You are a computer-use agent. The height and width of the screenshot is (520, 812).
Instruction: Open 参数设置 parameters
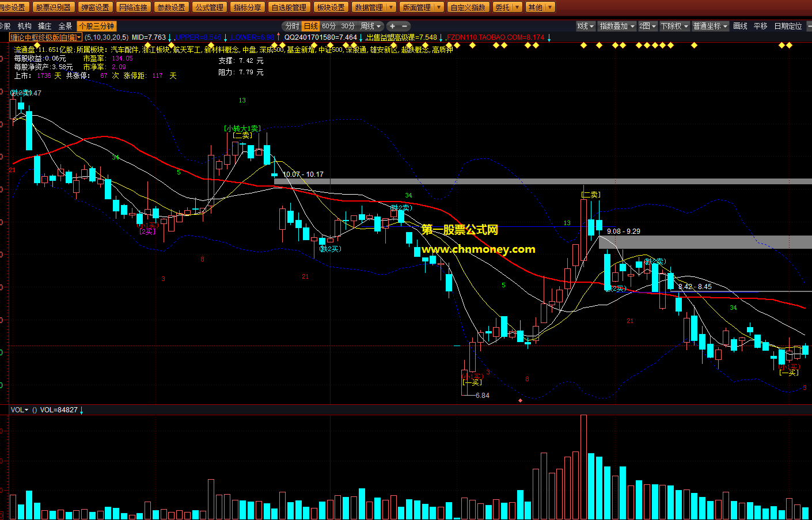pos(172,7)
